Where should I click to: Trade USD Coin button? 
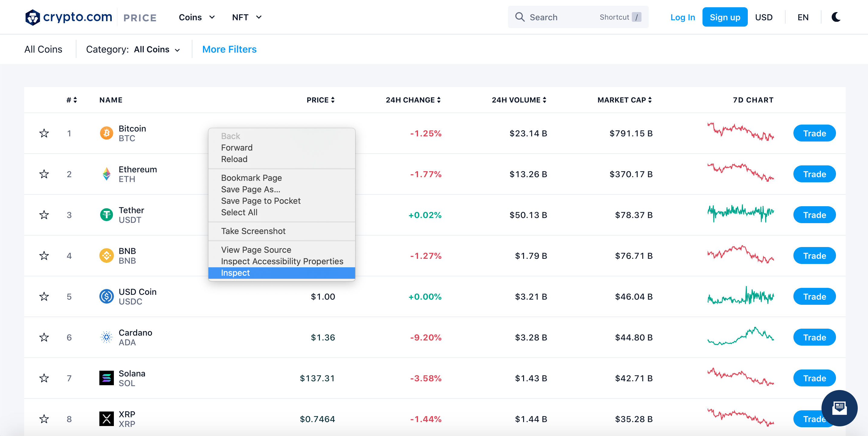[x=814, y=296]
